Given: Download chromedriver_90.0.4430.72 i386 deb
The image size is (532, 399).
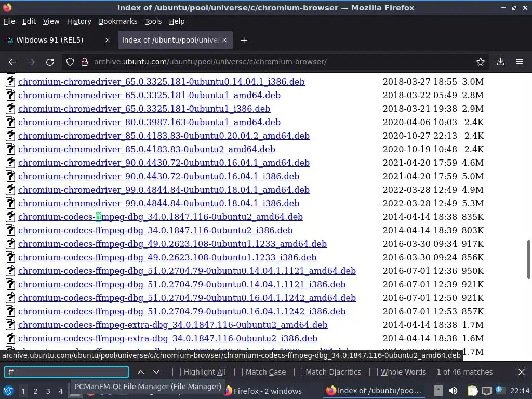Looking at the screenshot, I should [x=159, y=177].
